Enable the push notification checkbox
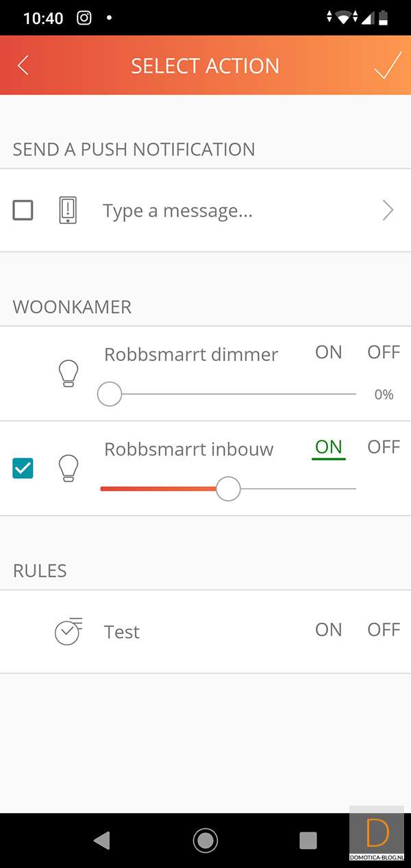Image resolution: width=411 pixels, height=868 pixels. point(23,210)
